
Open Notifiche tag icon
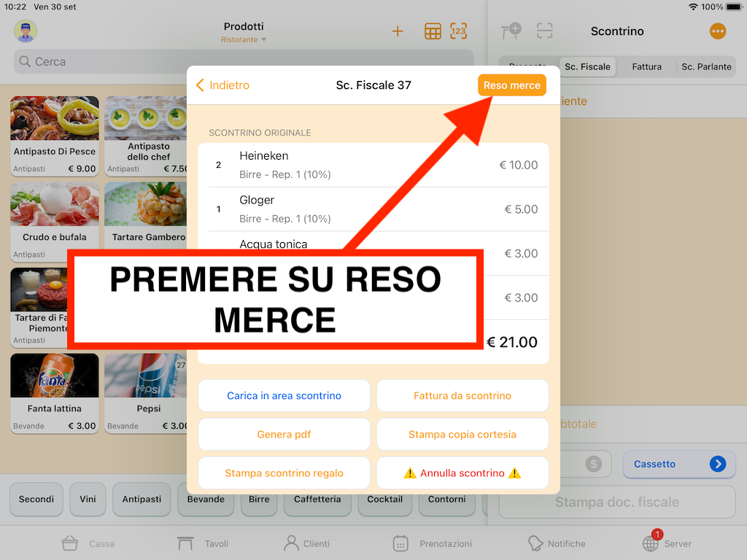tap(535, 543)
